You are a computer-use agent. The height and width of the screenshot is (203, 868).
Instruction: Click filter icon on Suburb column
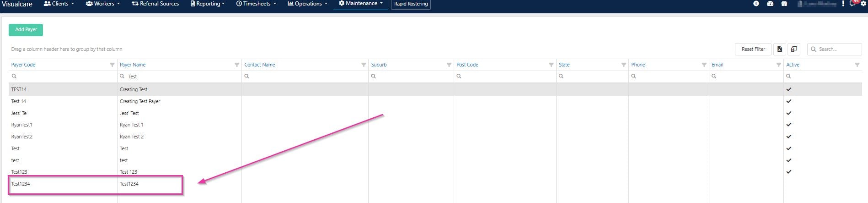point(449,65)
